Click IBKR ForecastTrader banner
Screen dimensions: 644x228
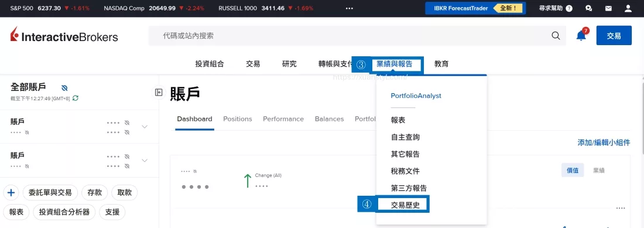(475, 8)
